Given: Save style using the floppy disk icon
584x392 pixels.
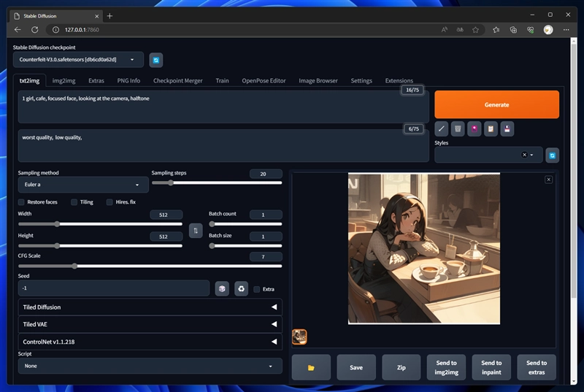Looking at the screenshot, I should pyautogui.click(x=507, y=128).
